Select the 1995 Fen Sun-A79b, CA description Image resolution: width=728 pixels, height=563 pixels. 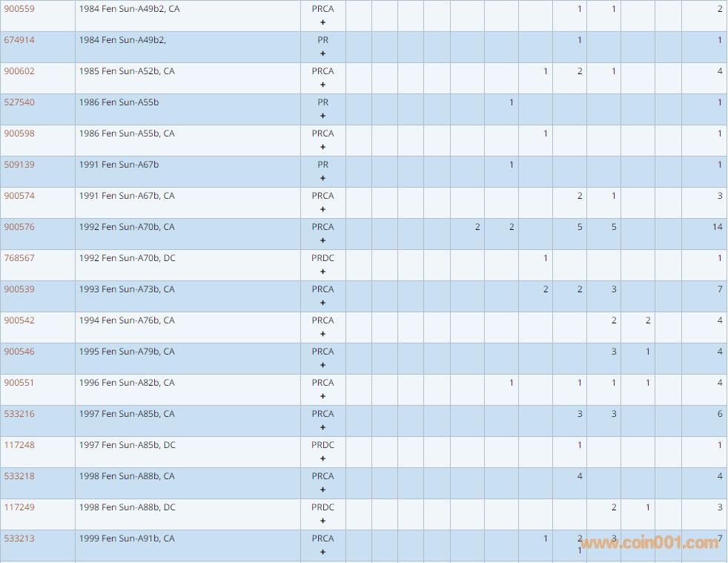click(127, 352)
